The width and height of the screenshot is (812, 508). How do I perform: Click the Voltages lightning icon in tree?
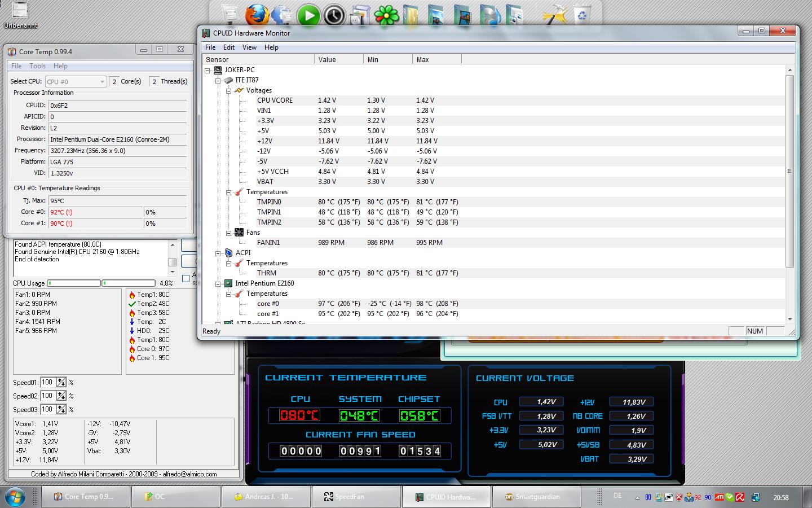[239, 90]
